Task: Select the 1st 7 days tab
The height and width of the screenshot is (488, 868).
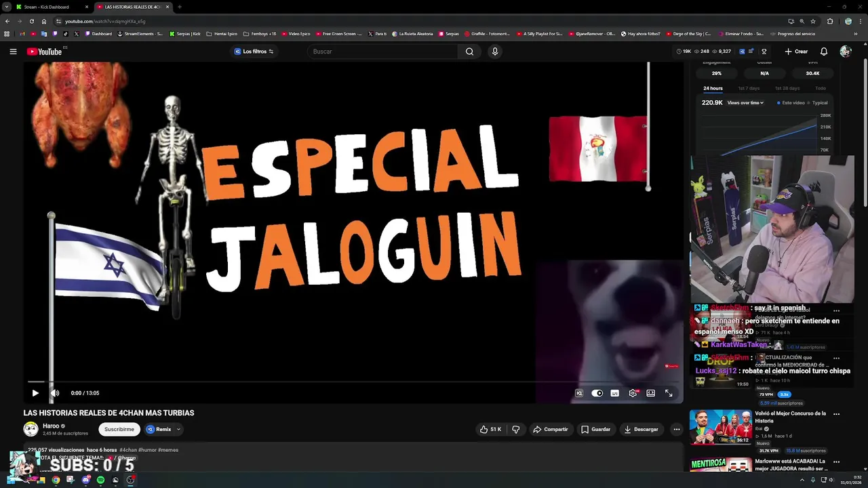Action: click(749, 88)
